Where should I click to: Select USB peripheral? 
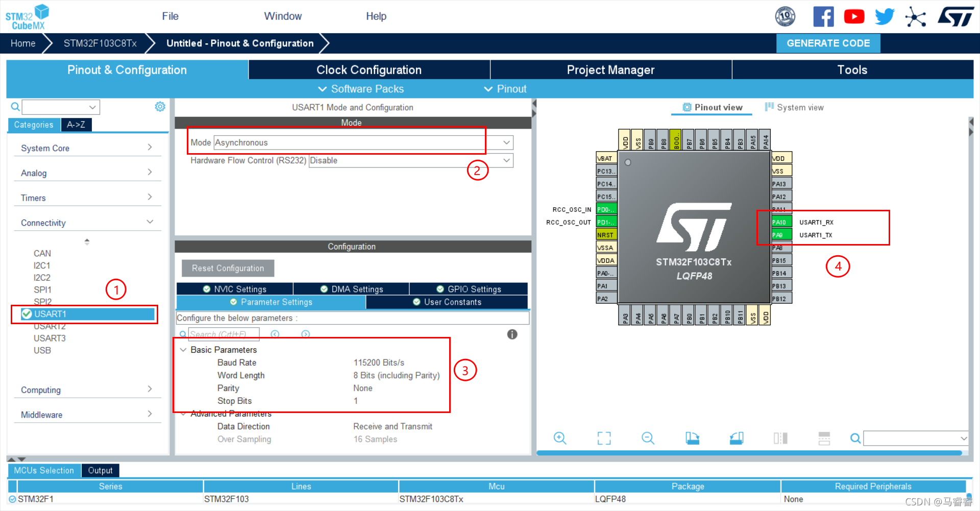coord(42,350)
